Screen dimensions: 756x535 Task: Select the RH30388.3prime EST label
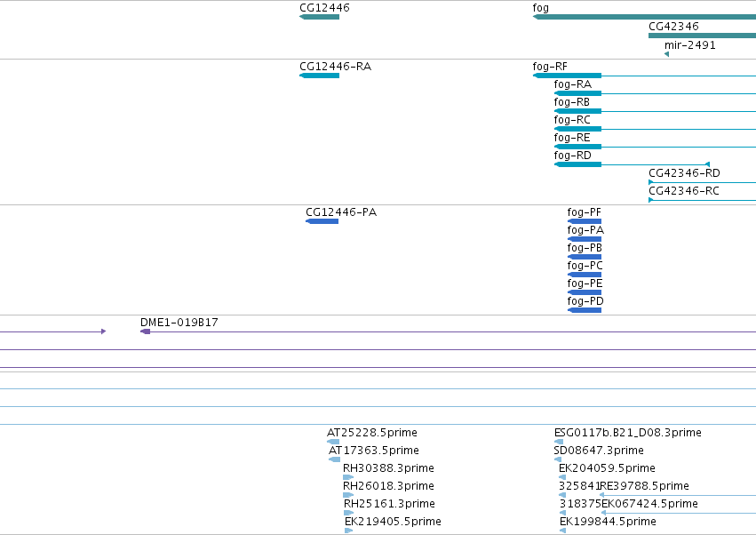[x=388, y=468]
